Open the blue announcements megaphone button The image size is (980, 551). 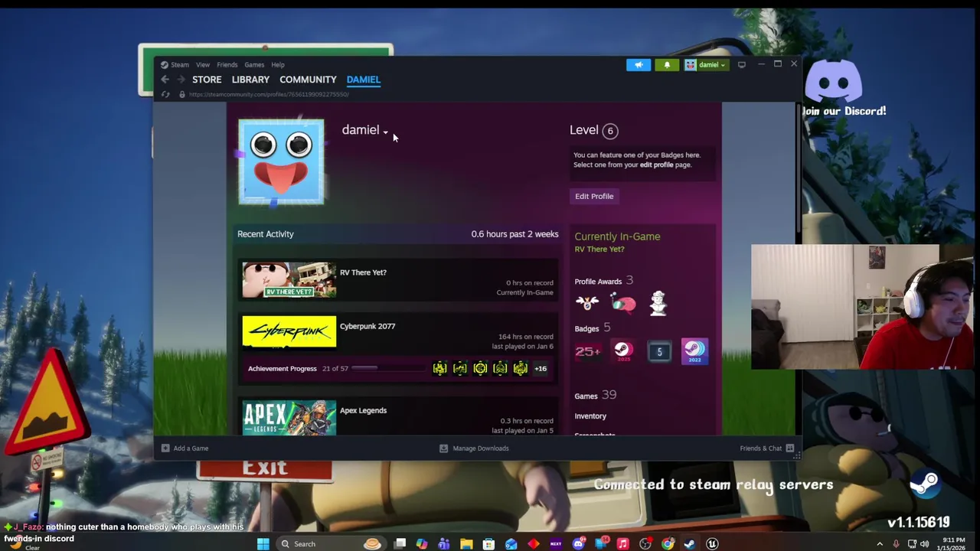[x=639, y=65]
